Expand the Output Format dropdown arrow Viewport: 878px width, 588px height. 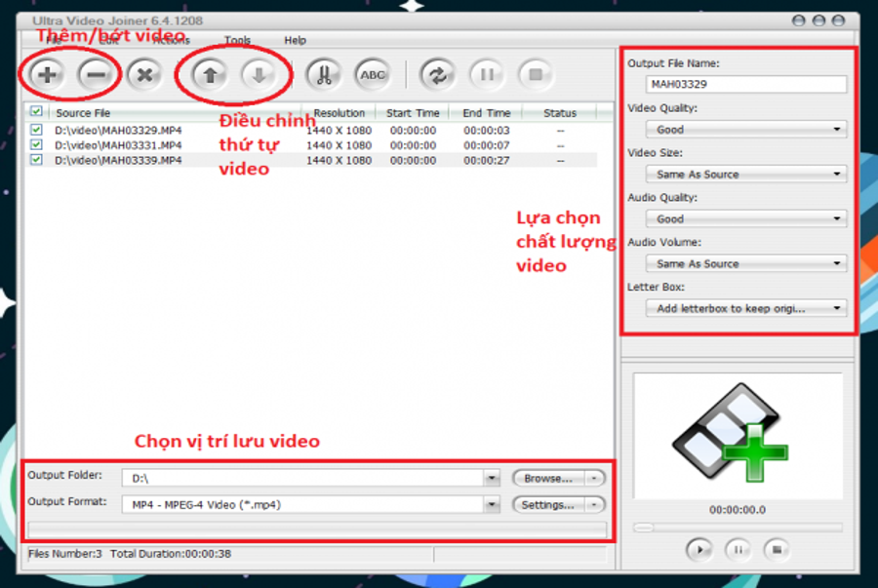(491, 505)
